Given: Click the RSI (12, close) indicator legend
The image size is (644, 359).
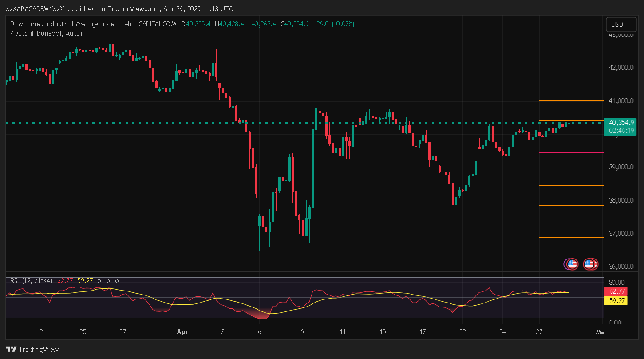Looking at the screenshot, I should pyautogui.click(x=31, y=281).
